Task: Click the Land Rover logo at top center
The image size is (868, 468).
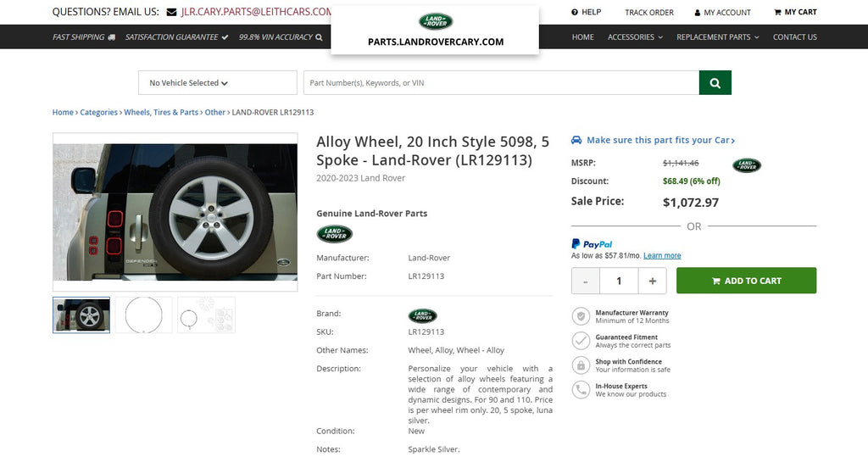Action: click(436, 22)
